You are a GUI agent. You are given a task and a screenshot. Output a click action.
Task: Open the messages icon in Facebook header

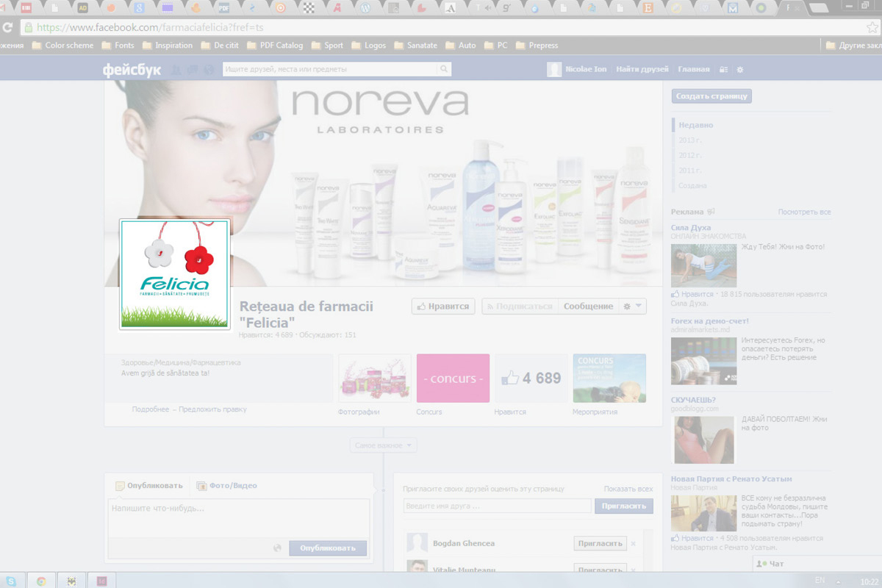(x=193, y=70)
